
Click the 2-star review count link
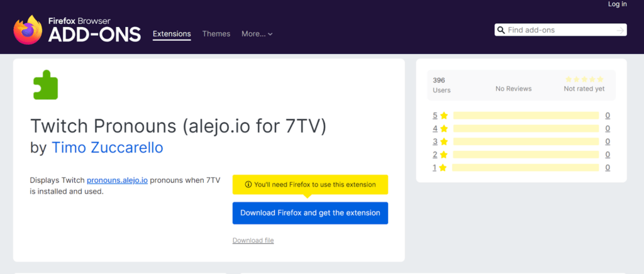(x=608, y=155)
